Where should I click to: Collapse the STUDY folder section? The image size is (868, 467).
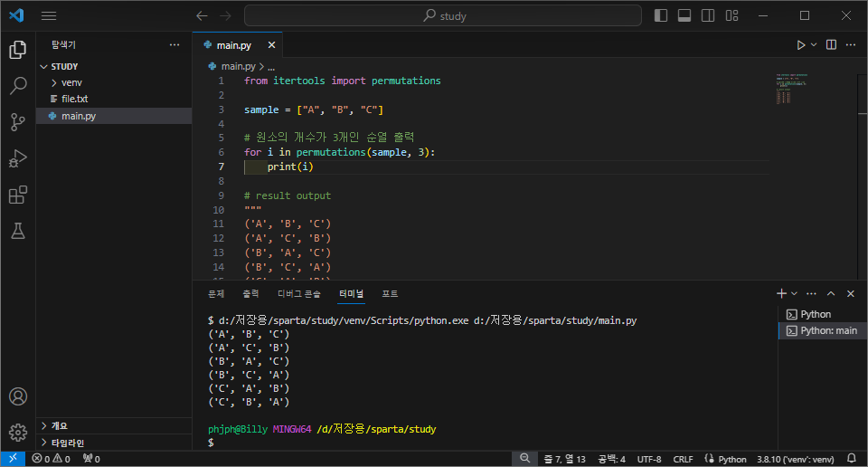click(114, 66)
